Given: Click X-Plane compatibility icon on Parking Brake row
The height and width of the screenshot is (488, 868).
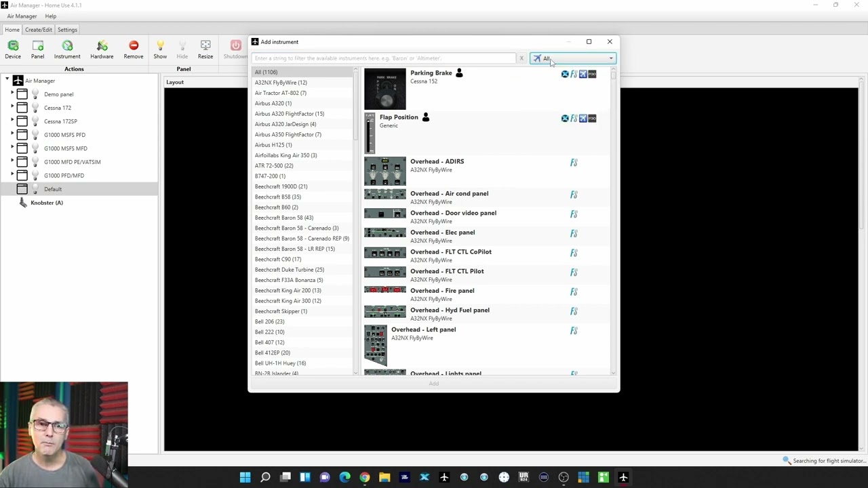Looking at the screenshot, I should click(x=565, y=74).
